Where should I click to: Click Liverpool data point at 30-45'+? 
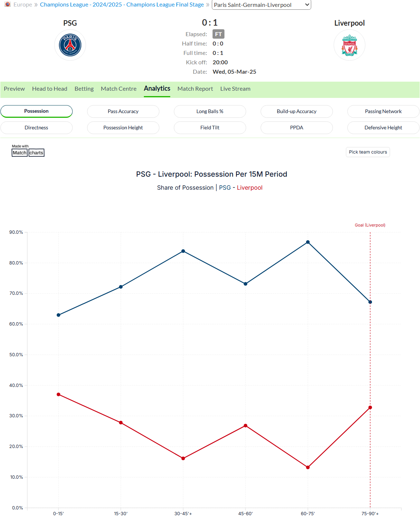183,458
